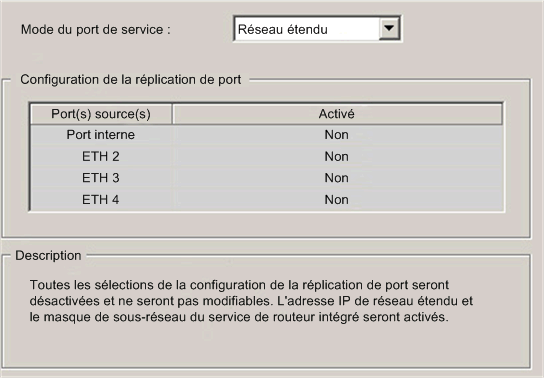Click the Configuration de la réplication de port title

coord(131,80)
